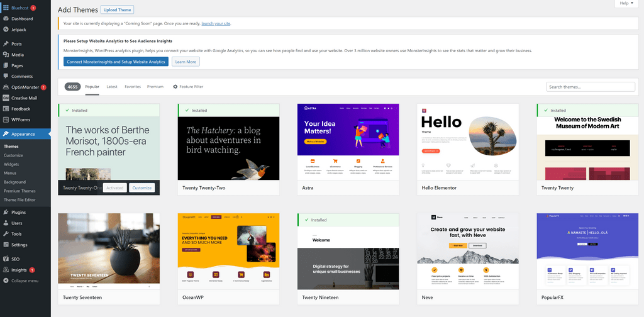Click the Media icon in sidebar

[x=6, y=55]
